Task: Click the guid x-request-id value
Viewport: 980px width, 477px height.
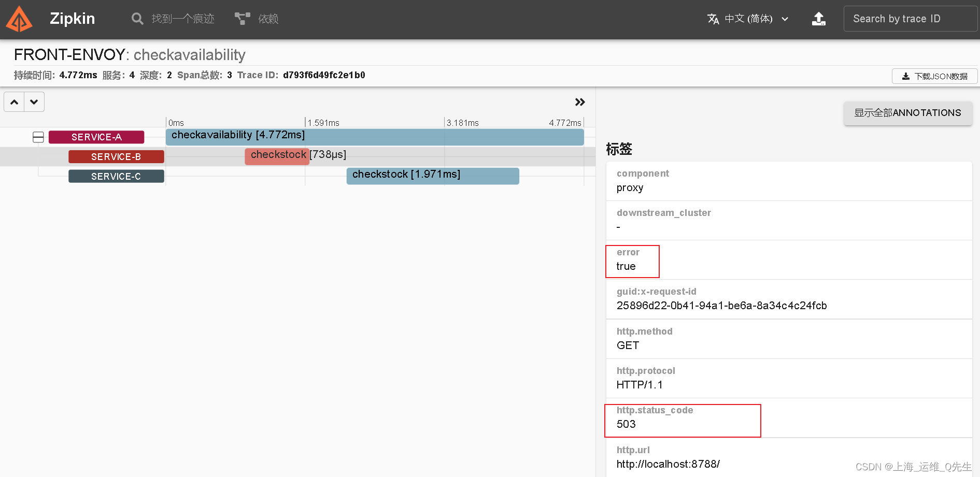Action: [721, 306]
